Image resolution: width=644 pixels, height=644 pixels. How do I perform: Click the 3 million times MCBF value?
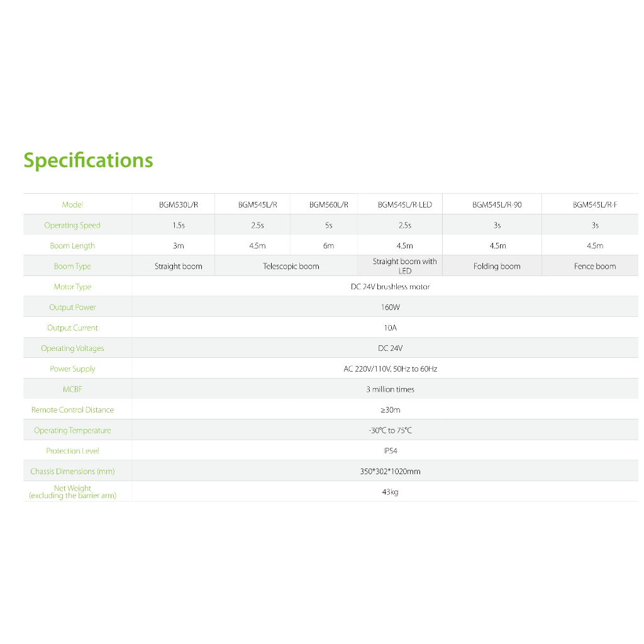[x=390, y=389]
